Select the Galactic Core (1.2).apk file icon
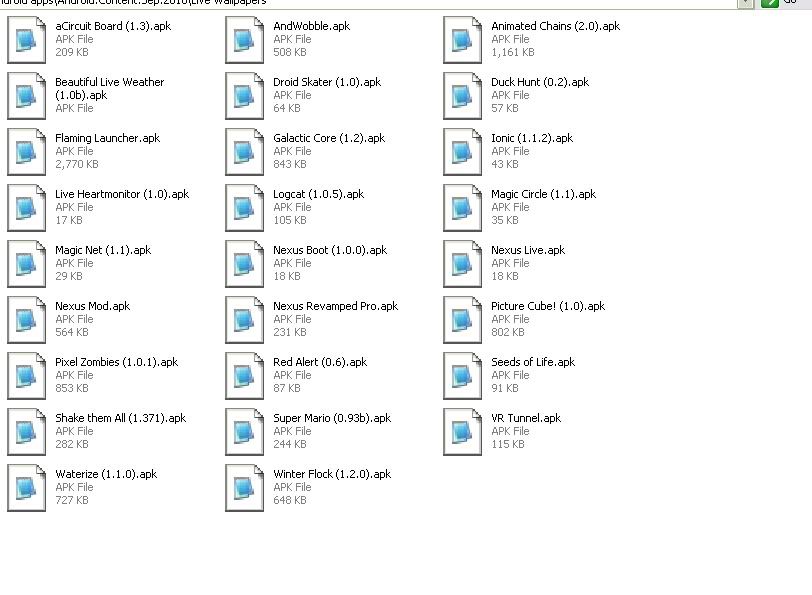 click(x=244, y=152)
